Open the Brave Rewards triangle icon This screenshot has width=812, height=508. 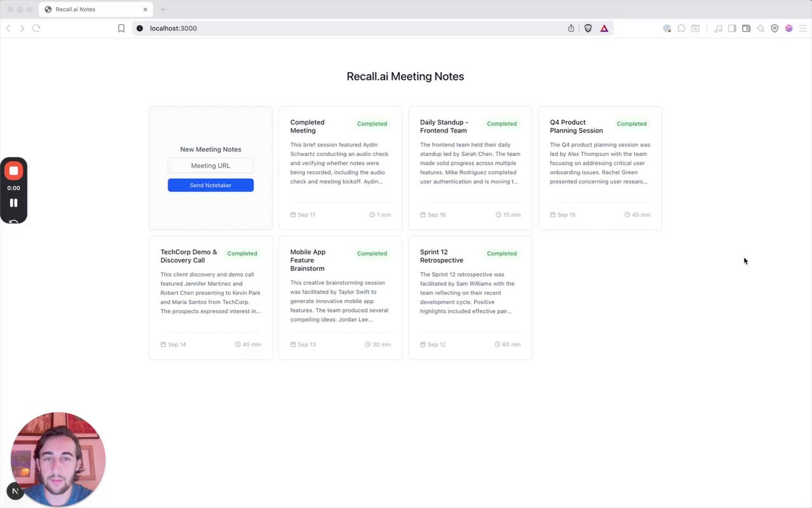point(604,29)
